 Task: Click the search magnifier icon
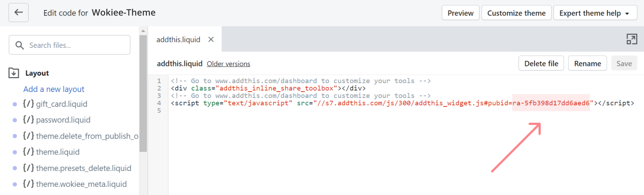click(x=20, y=45)
